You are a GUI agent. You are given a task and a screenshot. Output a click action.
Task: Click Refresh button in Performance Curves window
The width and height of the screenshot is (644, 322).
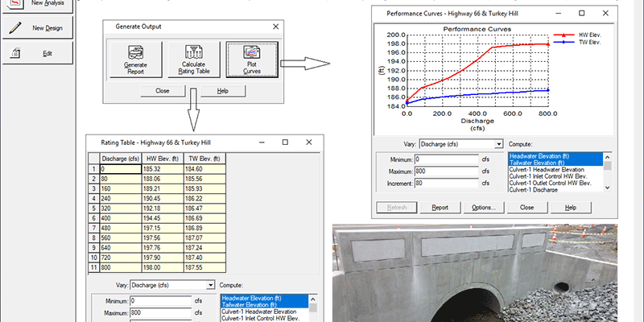pyautogui.click(x=397, y=208)
